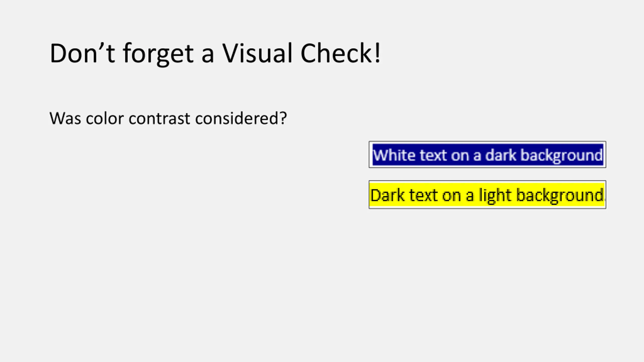Select the dark blue highlighted text box
644x362 pixels.
(x=487, y=155)
